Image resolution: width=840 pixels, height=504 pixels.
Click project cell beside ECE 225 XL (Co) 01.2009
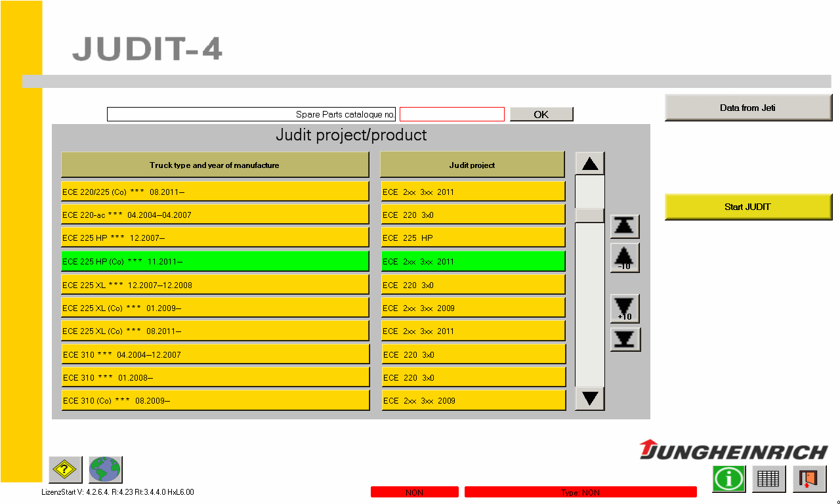click(473, 308)
